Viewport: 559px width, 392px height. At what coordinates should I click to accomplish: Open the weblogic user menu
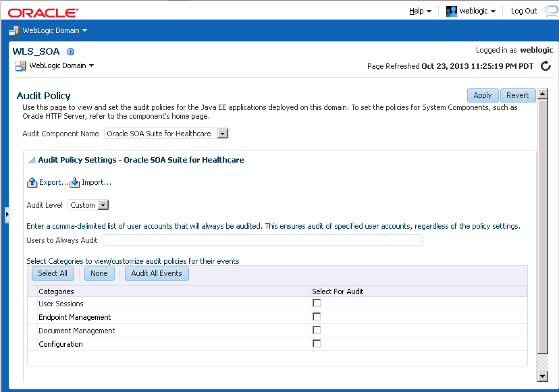click(x=477, y=11)
